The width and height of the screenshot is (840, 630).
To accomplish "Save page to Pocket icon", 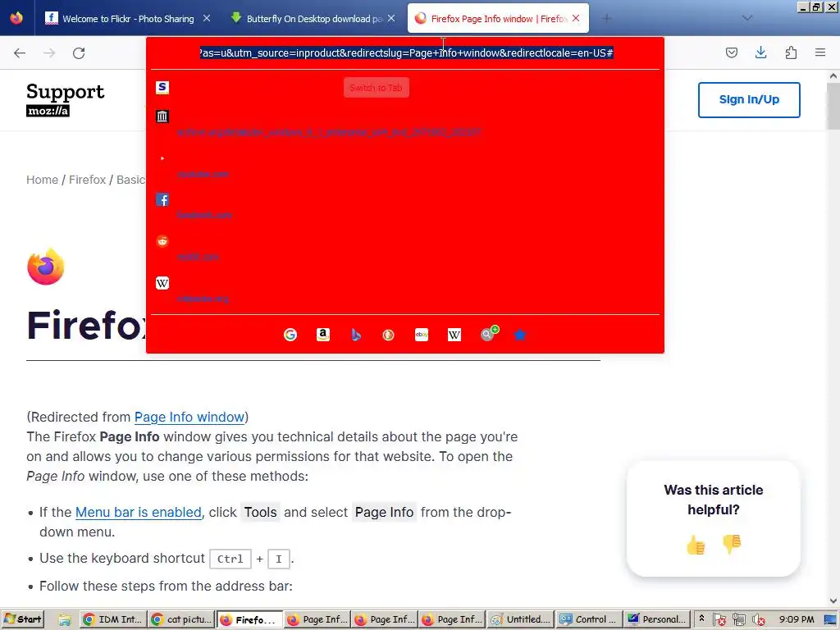I will [x=731, y=52].
